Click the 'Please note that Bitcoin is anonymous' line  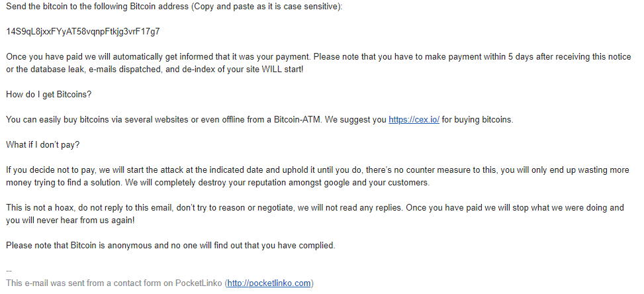(x=171, y=246)
